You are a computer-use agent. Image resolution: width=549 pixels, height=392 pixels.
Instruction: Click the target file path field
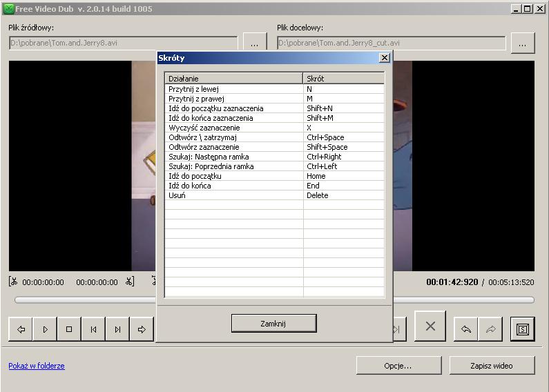pyautogui.click(x=392, y=43)
